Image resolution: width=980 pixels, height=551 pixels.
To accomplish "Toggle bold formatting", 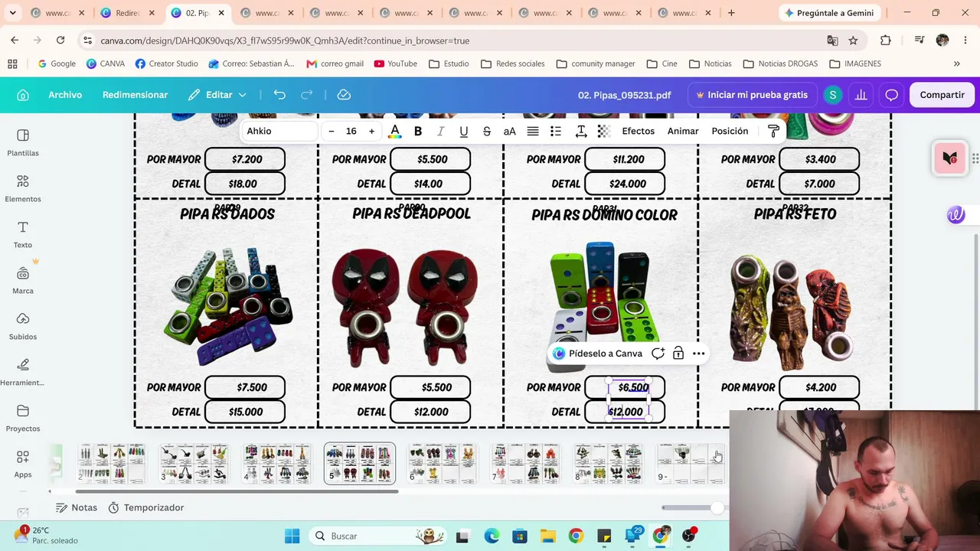I will tap(418, 132).
